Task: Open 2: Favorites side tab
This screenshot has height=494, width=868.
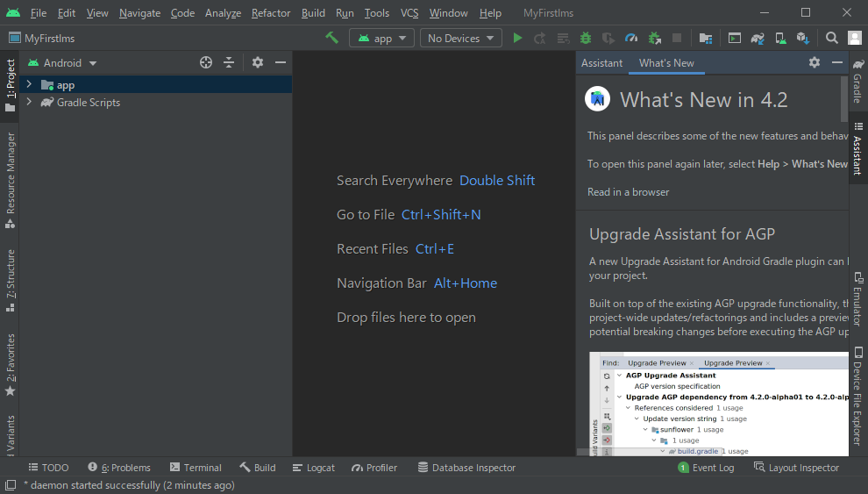Action: click(x=10, y=364)
